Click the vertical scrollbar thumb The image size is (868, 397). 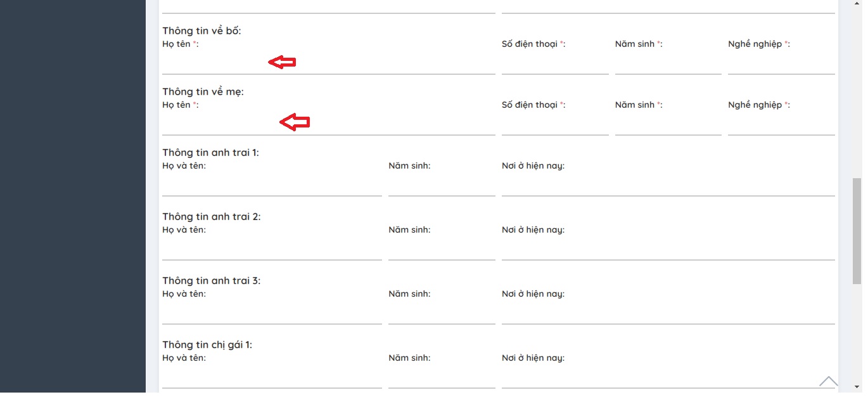[x=857, y=231]
